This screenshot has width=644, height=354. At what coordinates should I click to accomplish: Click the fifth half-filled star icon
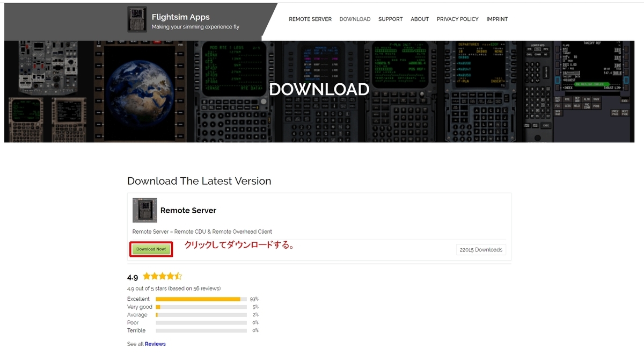(177, 276)
